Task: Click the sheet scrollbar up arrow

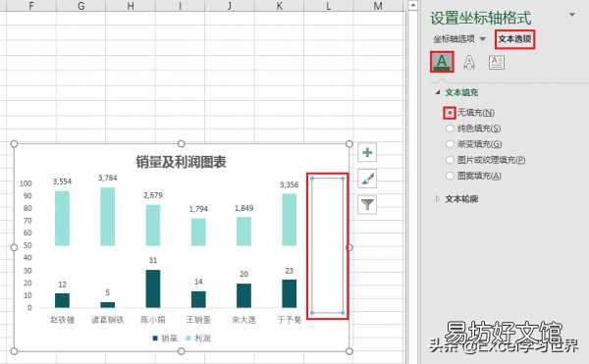Action: tap(413, 5)
